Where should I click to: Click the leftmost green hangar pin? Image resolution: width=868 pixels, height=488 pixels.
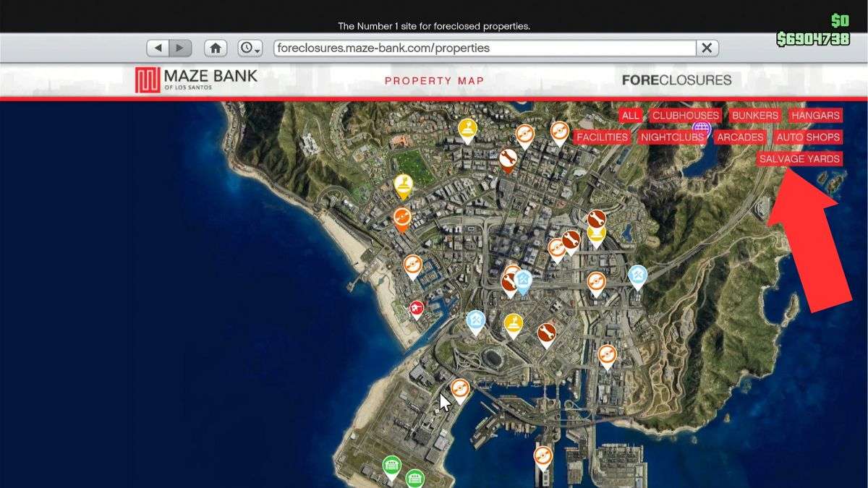click(391, 465)
